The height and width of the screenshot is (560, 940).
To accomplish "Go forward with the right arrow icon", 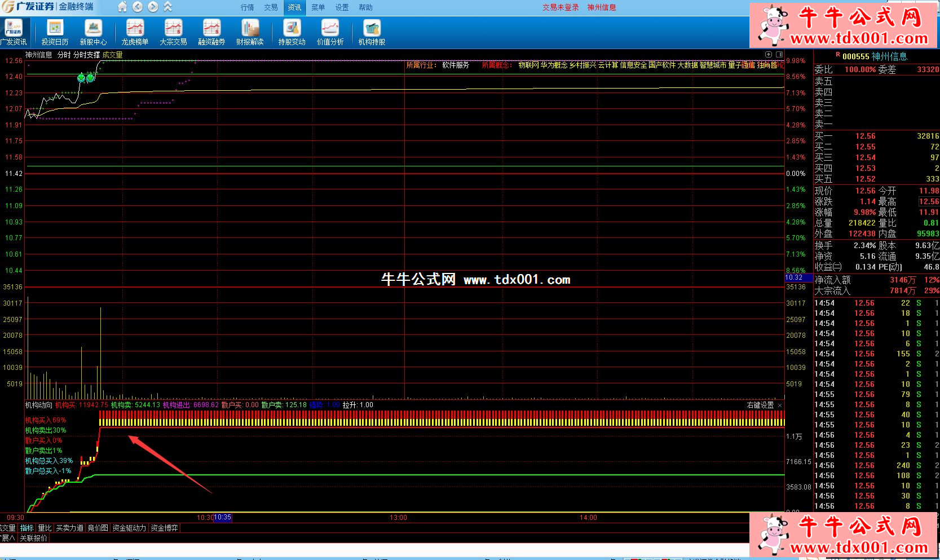I will pos(153,7).
